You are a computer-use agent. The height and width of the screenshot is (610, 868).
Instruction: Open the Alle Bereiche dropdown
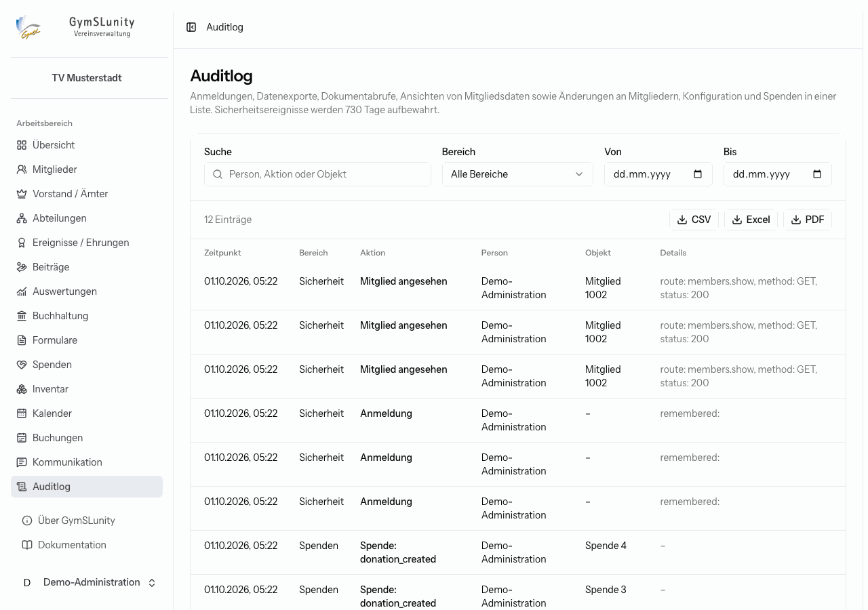(517, 174)
